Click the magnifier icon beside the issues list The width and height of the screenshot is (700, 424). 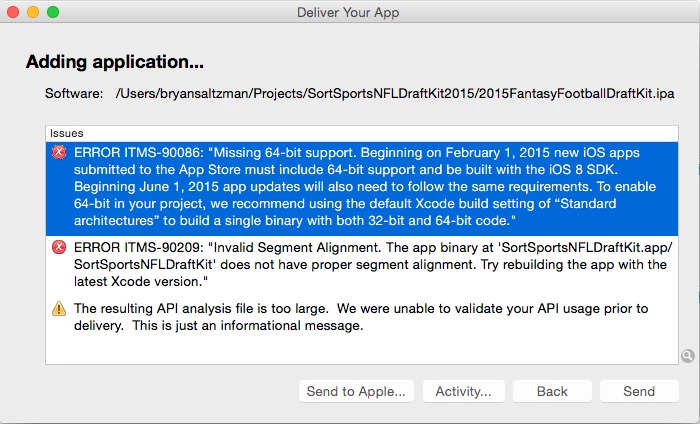(x=688, y=356)
